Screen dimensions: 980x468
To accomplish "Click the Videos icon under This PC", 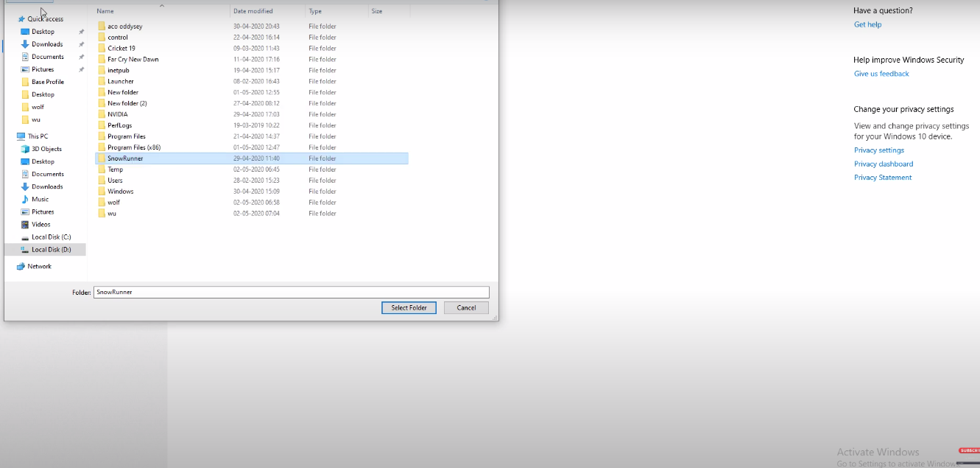I will [x=25, y=224].
